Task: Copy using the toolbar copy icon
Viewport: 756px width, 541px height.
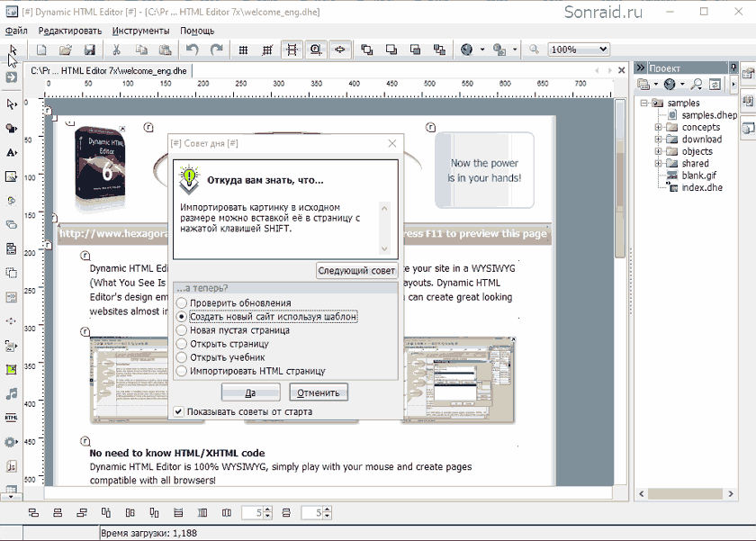Action: pyautogui.click(x=140, y=50)
